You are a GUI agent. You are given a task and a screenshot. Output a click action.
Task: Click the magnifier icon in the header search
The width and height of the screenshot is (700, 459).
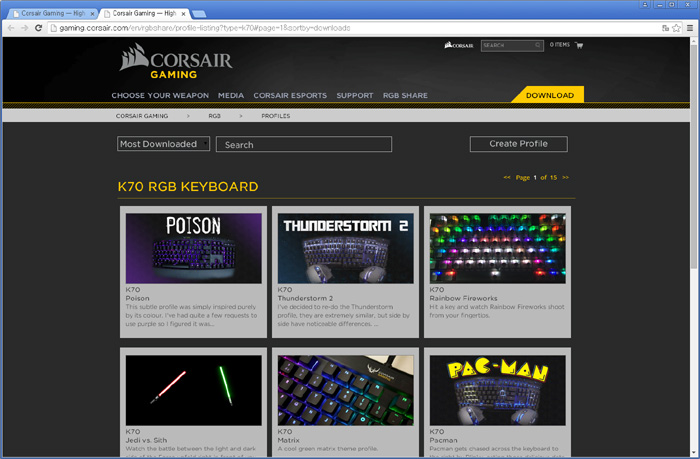coord(538,45)
